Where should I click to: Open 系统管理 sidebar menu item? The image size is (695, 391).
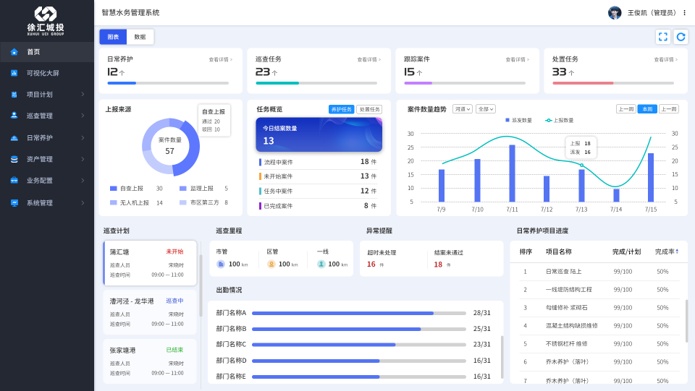(x=47, y=203)
